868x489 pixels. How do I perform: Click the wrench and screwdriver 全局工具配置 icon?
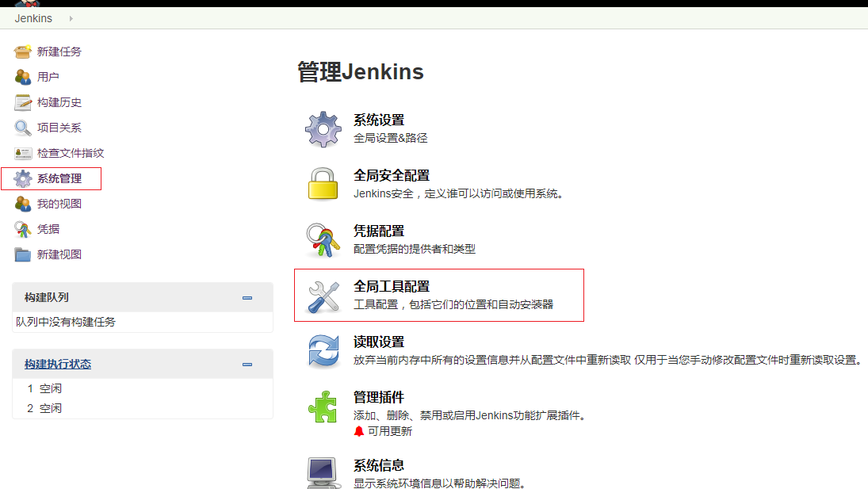[323, 296]
